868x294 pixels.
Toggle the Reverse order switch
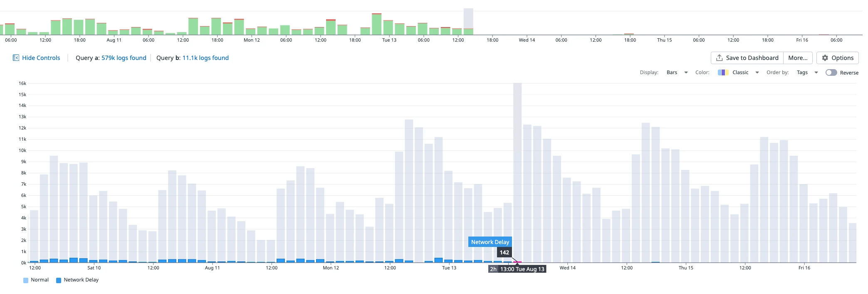[x=831, y=72]
